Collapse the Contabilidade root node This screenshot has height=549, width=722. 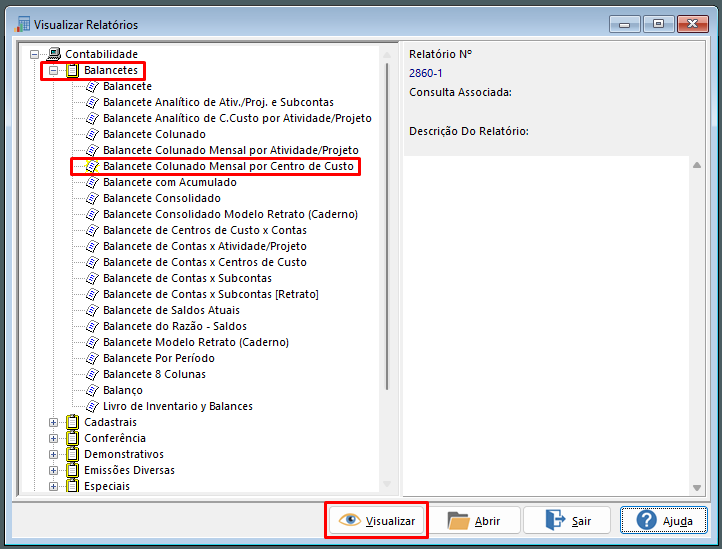(35, 54)
